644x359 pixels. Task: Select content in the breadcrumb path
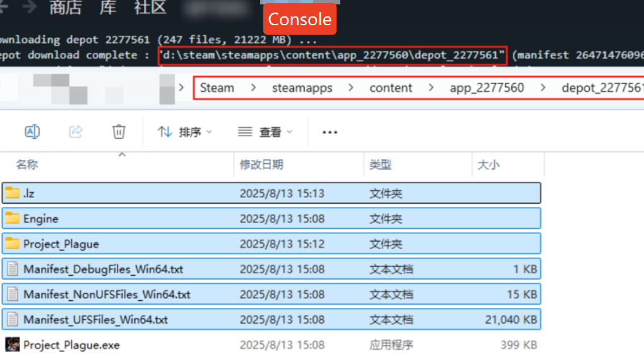pos(391,88)
